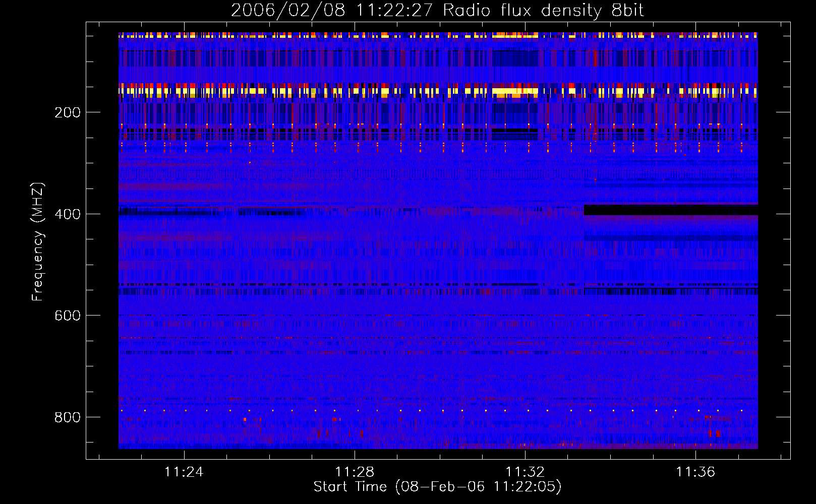Click the 11:24 time tick label
816x504 pixels.
point(184,472)
